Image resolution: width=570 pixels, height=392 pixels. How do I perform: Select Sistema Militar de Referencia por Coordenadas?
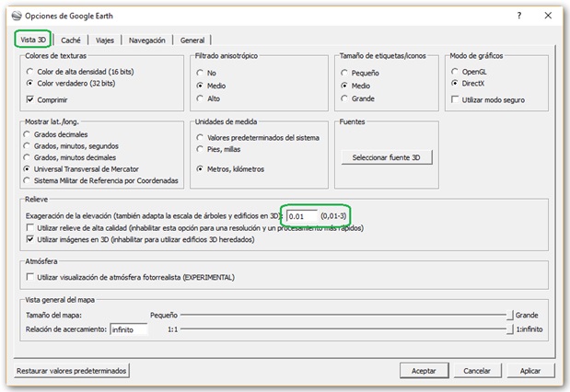click(100, 180)
